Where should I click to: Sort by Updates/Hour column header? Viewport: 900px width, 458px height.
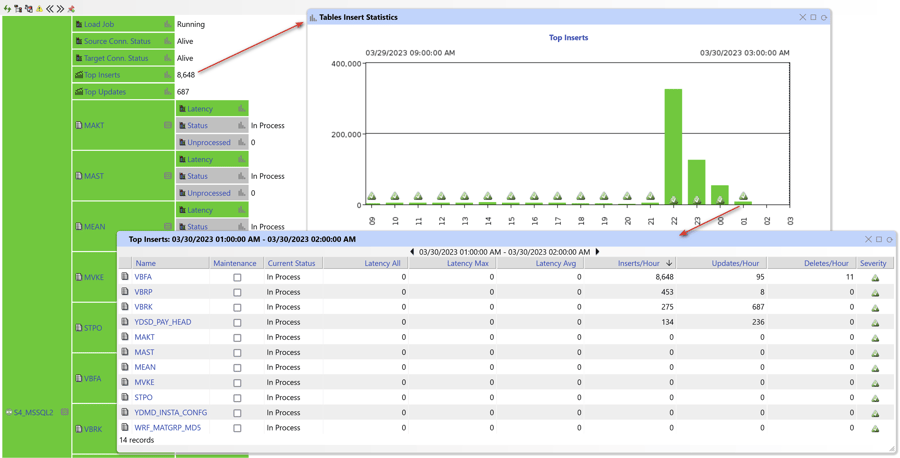pos(735,263)
